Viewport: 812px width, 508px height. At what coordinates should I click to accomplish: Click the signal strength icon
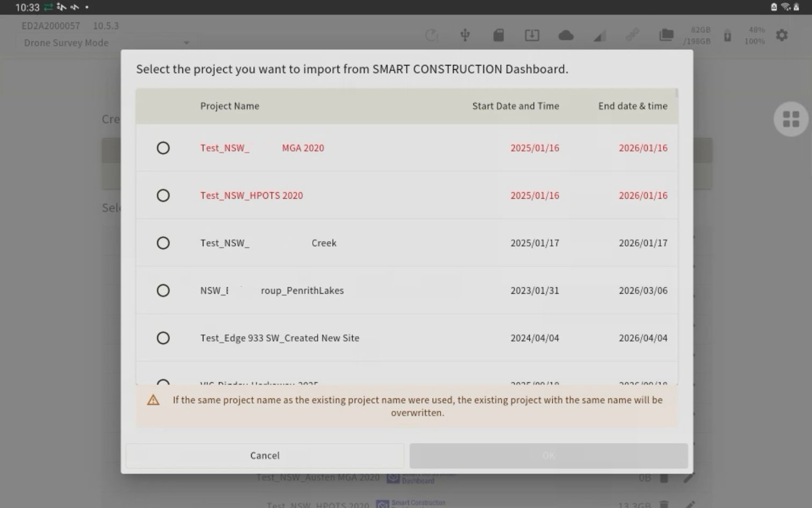[599, 36]
